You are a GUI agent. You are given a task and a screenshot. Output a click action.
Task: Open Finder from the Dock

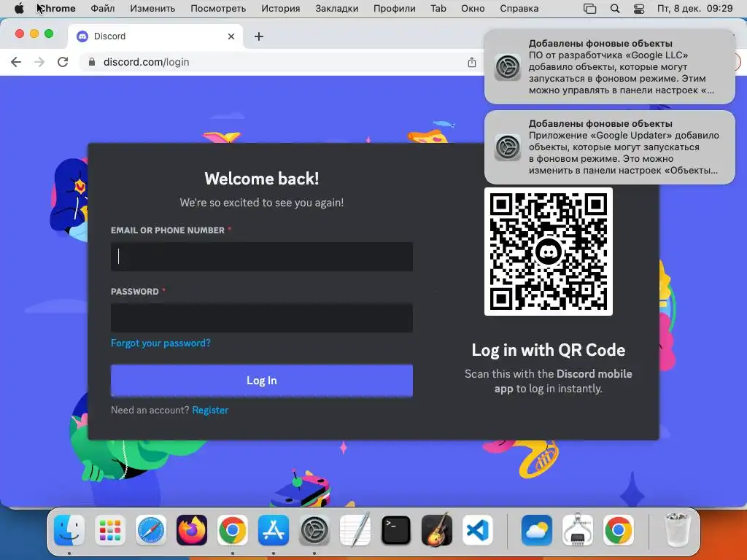coord(69,530)
